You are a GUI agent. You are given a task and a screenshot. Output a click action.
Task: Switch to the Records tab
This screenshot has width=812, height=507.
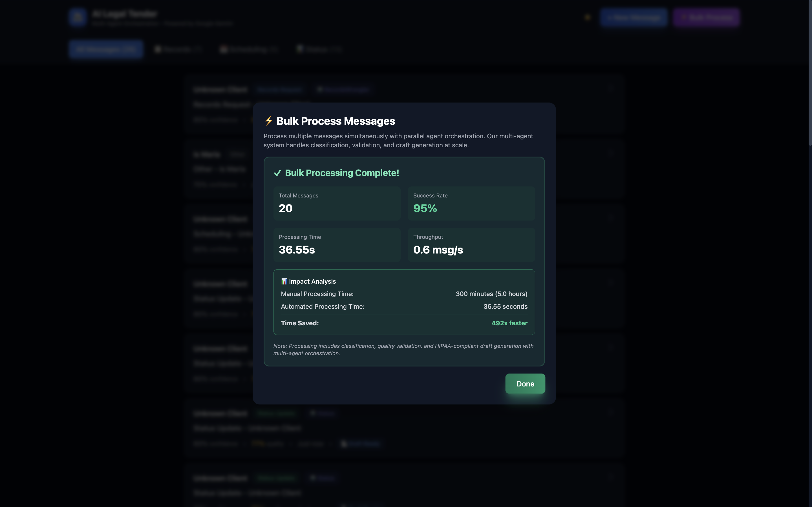point(178,49)
